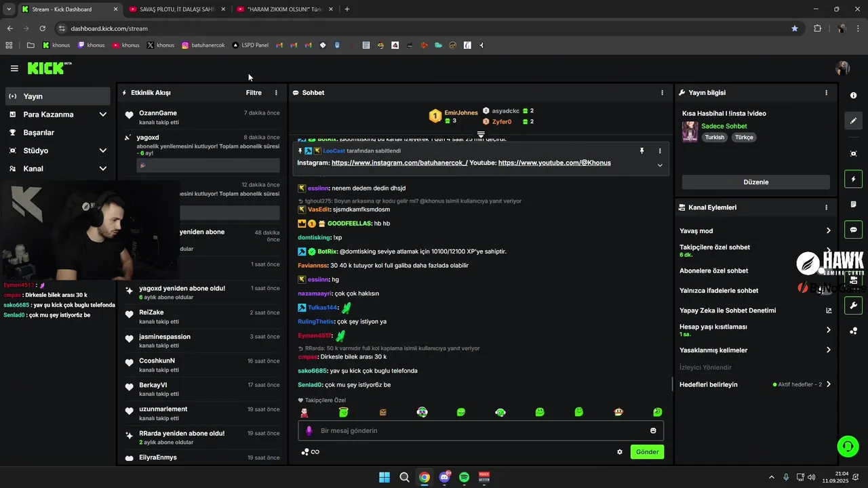Insert the red mushroom emote
This screenshot has height=488, width=868.
(618, 412)
